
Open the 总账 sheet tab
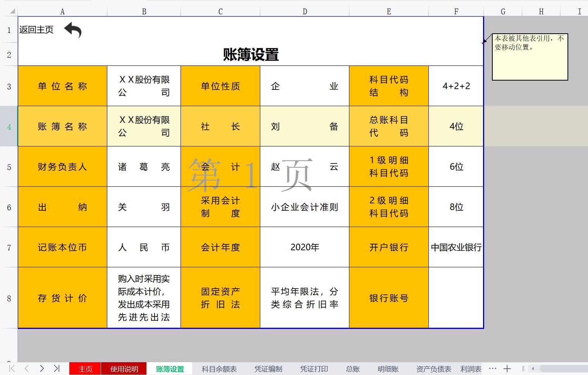[352, 369]
